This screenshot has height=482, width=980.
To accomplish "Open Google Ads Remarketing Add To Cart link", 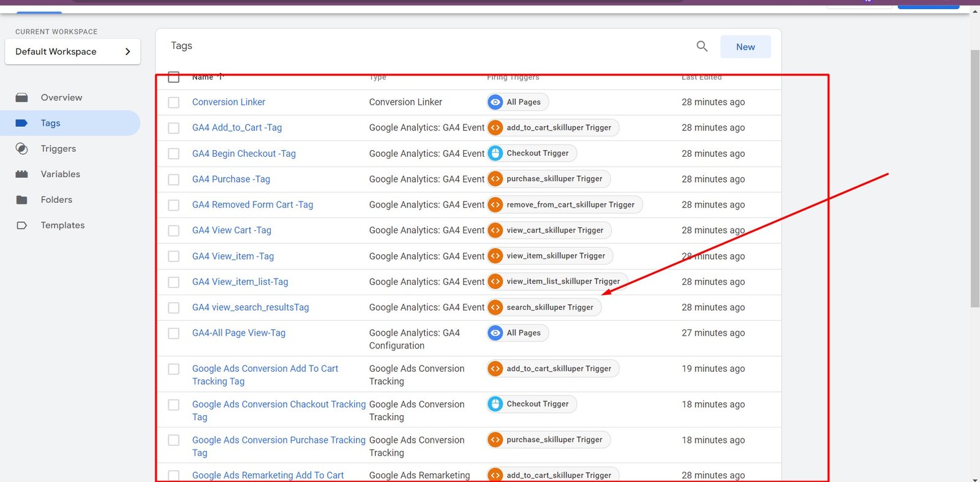I will [x=268, y=475].
